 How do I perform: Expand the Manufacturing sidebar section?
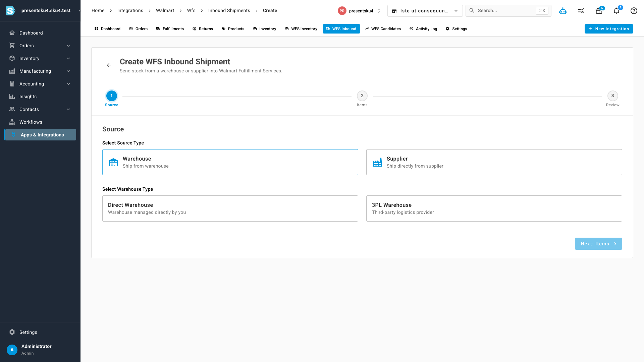click(x=40, y=71)
